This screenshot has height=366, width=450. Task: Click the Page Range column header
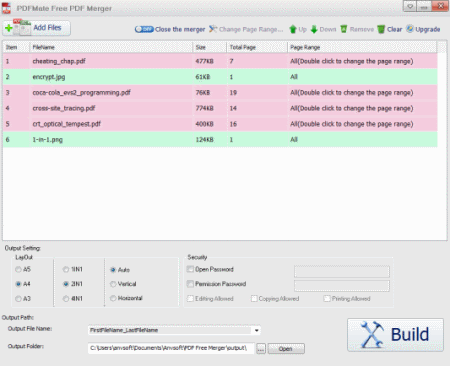[362, 47]
